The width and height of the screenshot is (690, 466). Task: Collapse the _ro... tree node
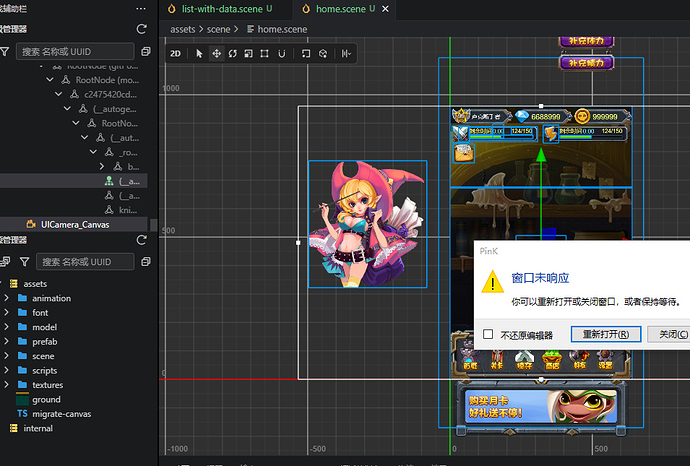tap(93, 152)
